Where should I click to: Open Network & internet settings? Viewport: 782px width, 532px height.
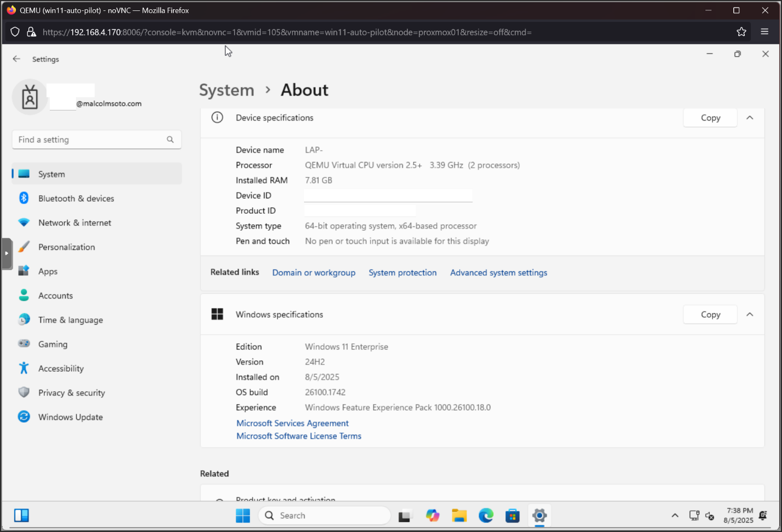pos(74,223)
